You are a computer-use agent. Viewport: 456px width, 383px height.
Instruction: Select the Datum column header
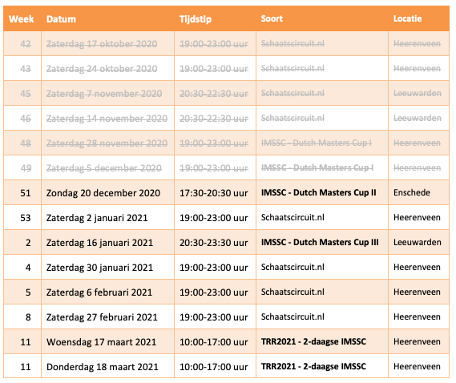click(61, 19)
